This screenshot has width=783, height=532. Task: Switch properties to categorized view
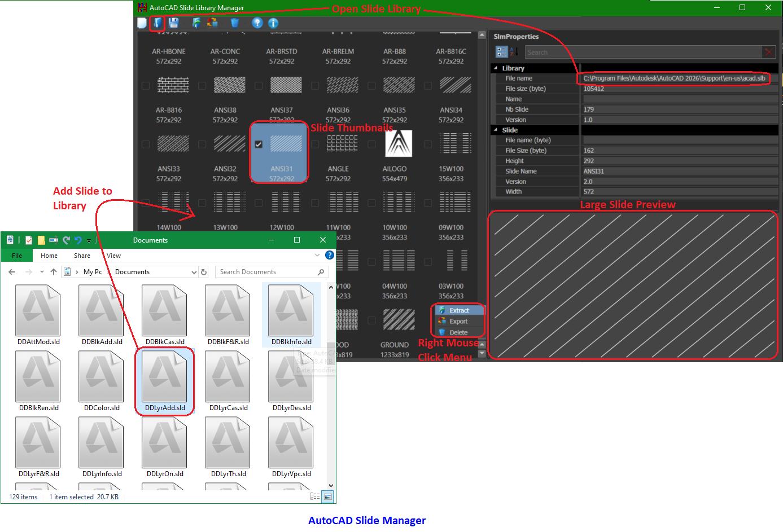tap(501, 52)
